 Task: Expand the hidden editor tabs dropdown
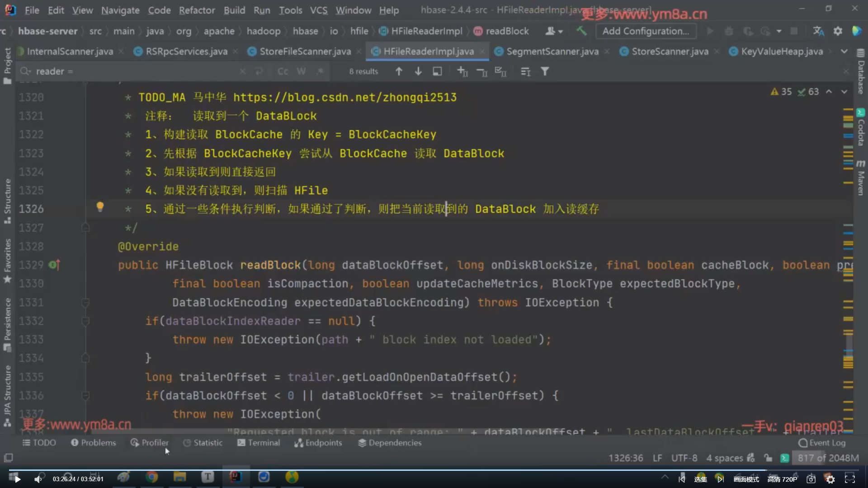[844, 52]
